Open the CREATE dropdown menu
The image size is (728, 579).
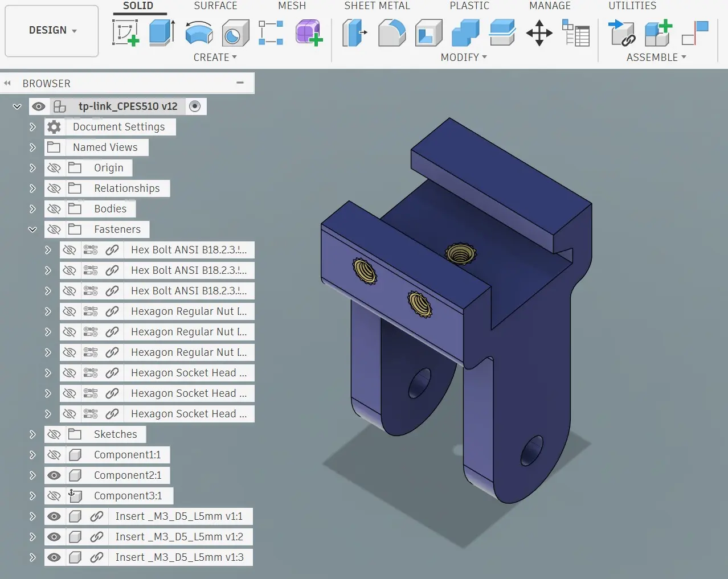point(215,58)
